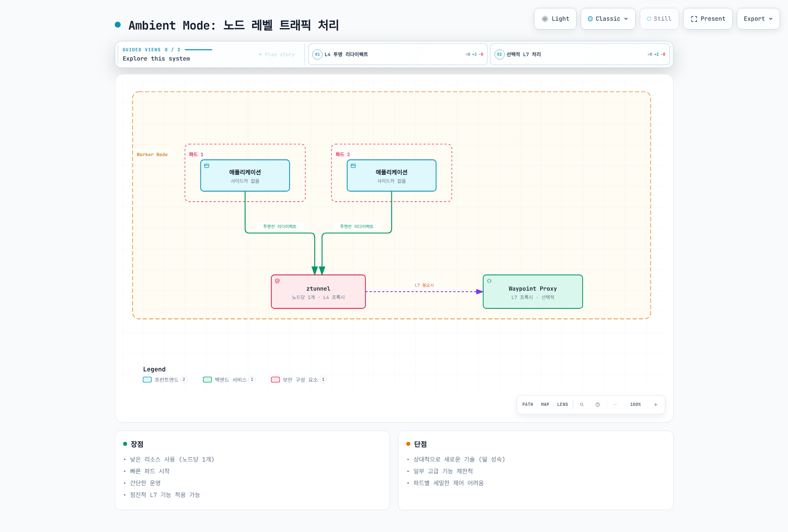This screenshot has height=532, width=788.
Task: Click the Worker Node group label
Action: click(x=152, y=155)
